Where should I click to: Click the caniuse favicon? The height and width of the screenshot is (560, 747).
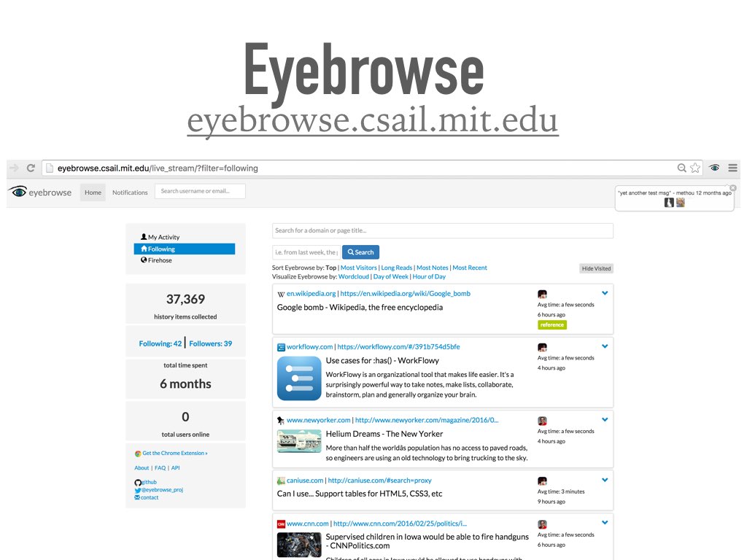(281, 481)
